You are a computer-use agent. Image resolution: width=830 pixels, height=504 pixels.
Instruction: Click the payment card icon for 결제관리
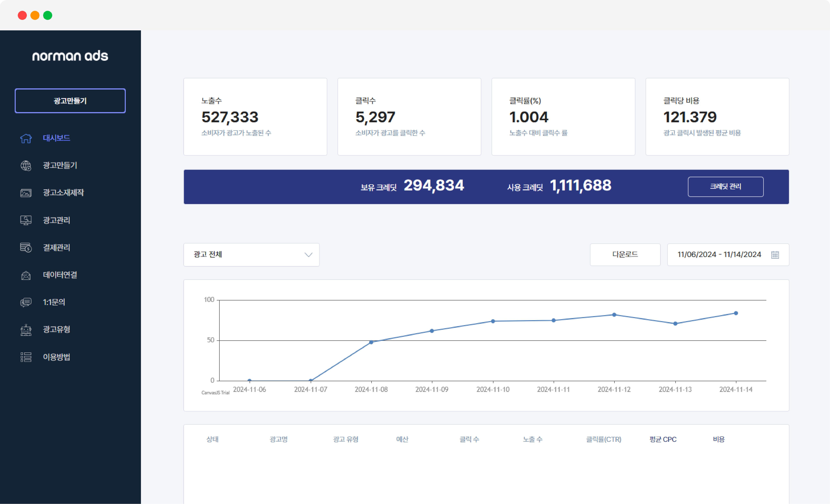(x=26, y=248)
